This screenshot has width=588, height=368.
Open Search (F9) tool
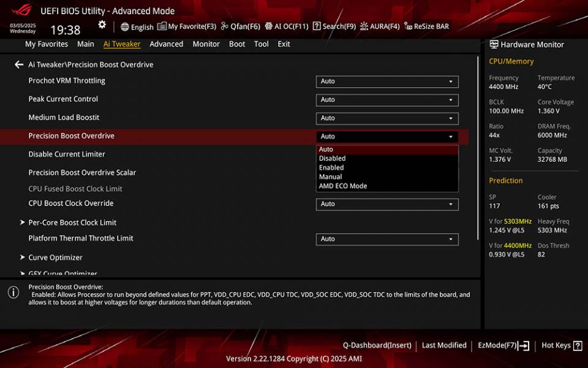pos(334,26)
